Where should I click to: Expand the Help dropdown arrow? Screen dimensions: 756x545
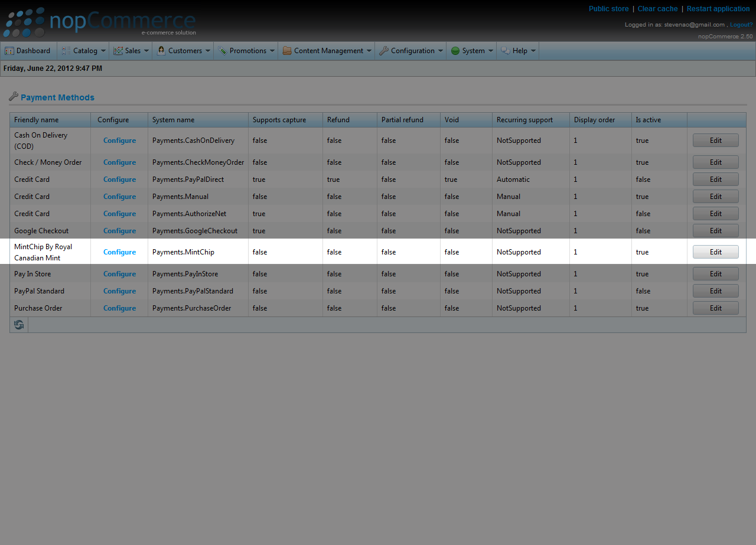(x=533, y=51)
